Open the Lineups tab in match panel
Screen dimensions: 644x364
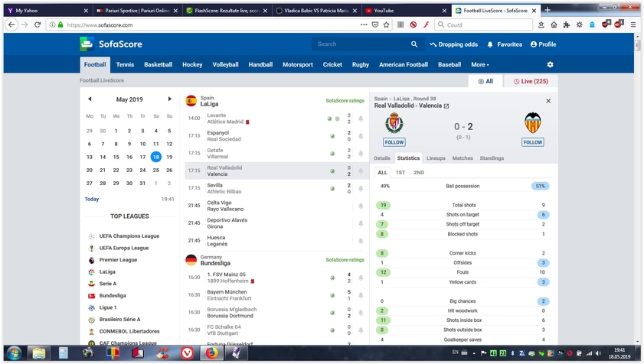pos(436,158)
